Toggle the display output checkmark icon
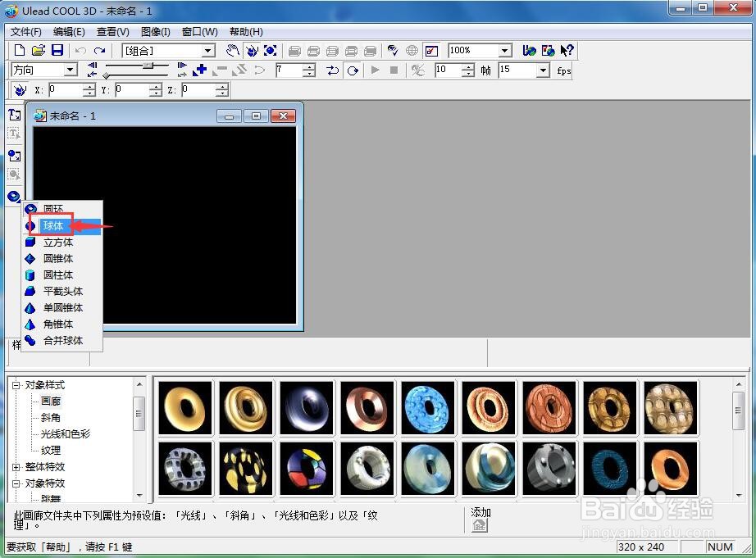This screenshot has width=756, height=558. [431, 50]
